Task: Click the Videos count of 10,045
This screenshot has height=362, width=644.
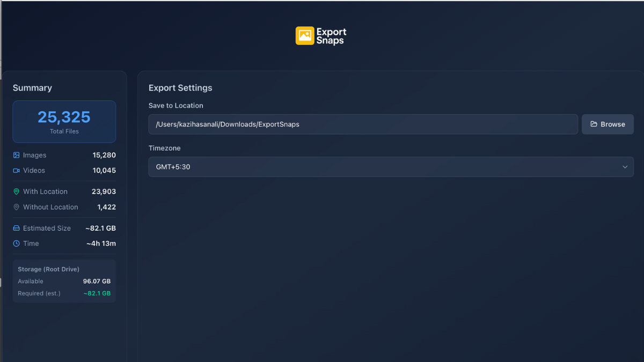Action: (x=104, y=171)
